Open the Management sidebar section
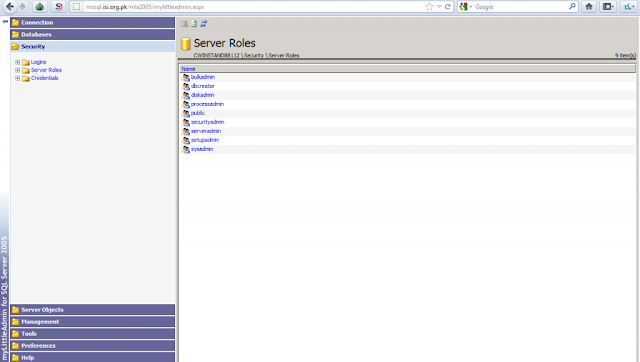 pyautogui.click(x=93, y=322)
